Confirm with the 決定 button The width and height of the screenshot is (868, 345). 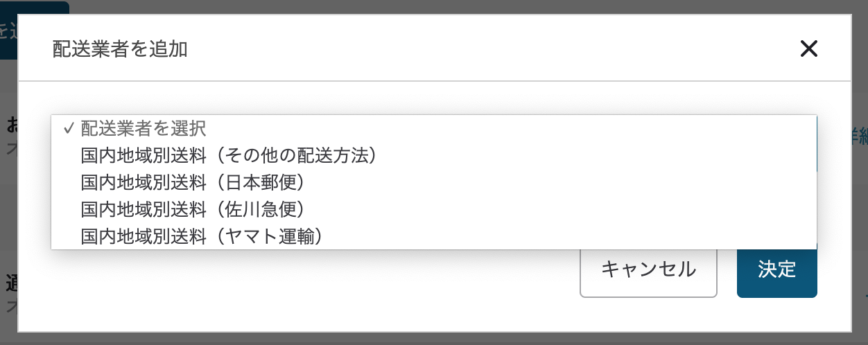[776, 269]
